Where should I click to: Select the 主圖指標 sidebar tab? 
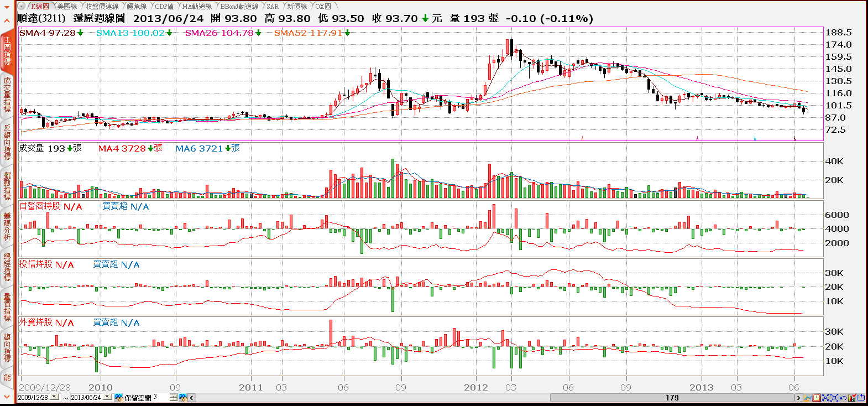(x=7, y=51)
